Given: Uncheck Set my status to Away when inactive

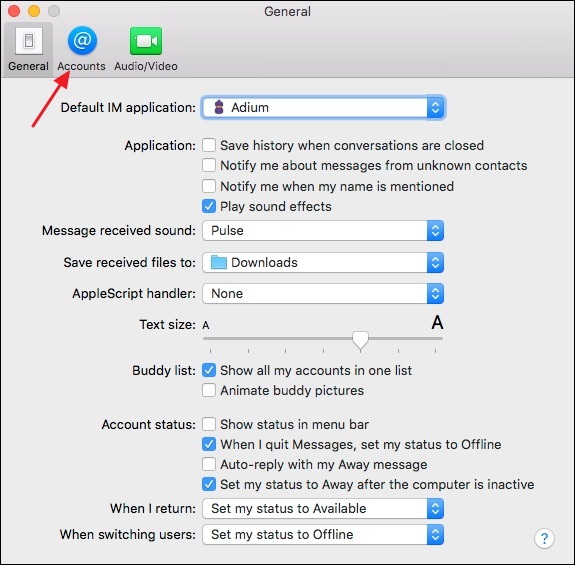Looking at the screenshot, I should click(x=209, y=484).
